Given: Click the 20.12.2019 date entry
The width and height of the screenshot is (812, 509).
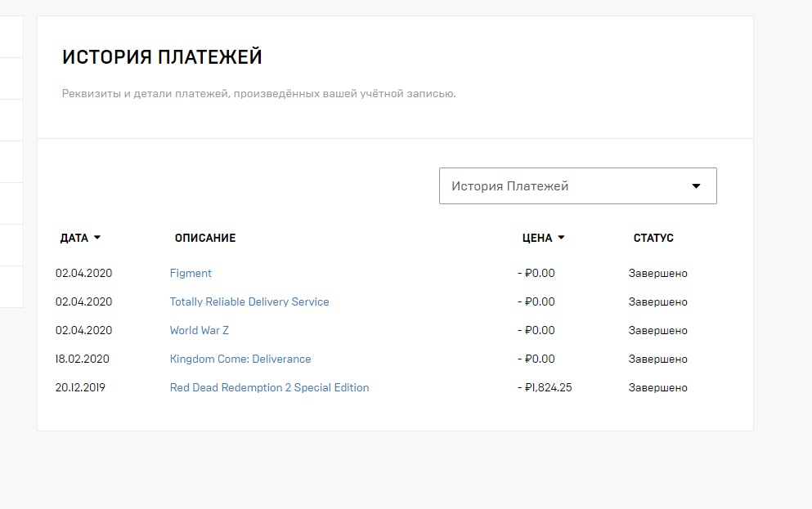Looking at the screenshot, I should click(80, 388).
